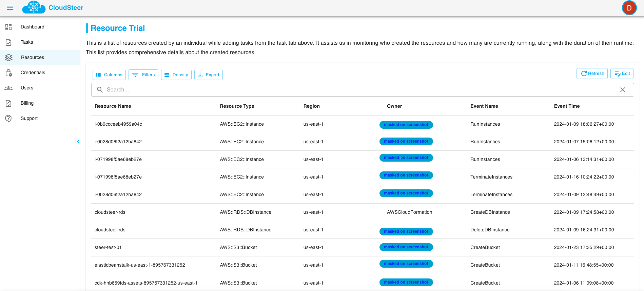Click the Dashboard grid icon
Viewport: 644px width, 291px height.
[8, 27]
